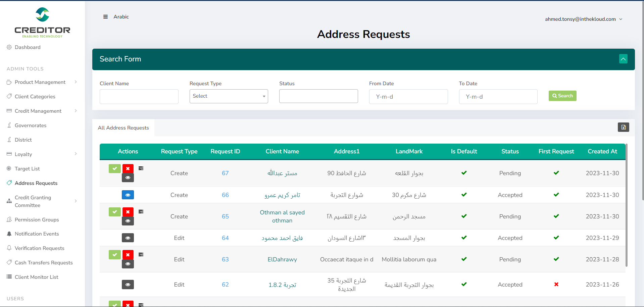
Task: Approve request 63 with green checkmark
Action: (x=114, y=255)
